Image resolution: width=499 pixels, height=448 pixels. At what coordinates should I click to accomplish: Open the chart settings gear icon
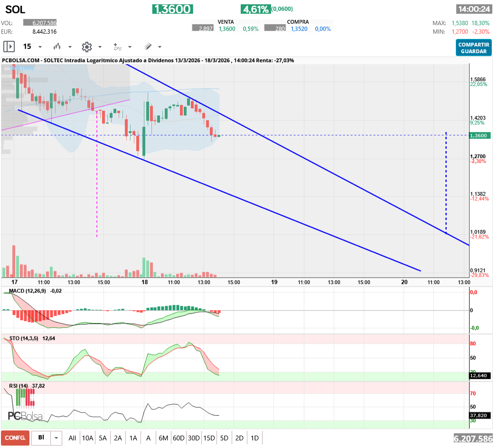click(x=86, y=47)
